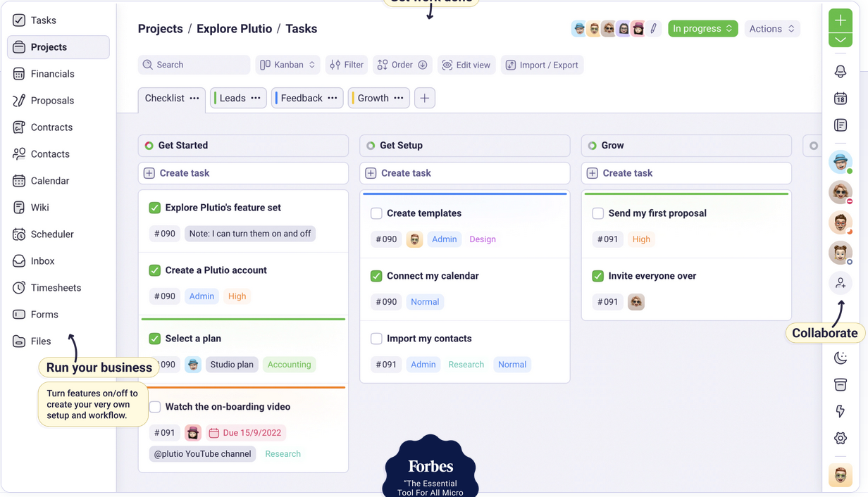The width and height of the screenshot is (868, 497).
Task: Uncheck Explore Plutio's feature set task
Action: pos(155,208)
